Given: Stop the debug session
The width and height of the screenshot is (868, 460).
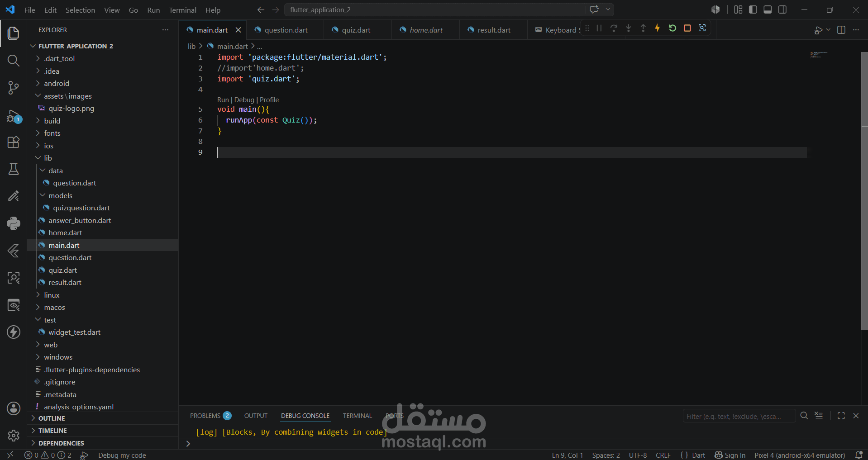Looking at the screenshot, I should pos(687,28).
